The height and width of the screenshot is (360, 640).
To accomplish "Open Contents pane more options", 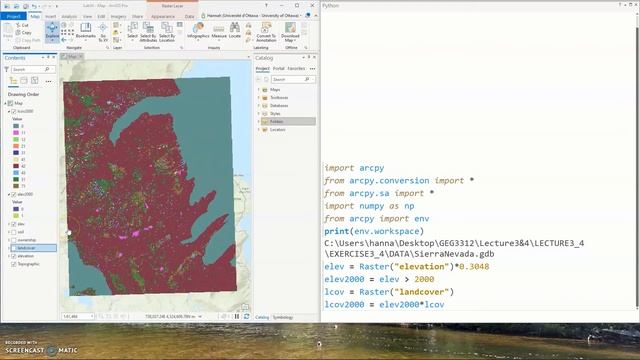I will coord(49,81).
